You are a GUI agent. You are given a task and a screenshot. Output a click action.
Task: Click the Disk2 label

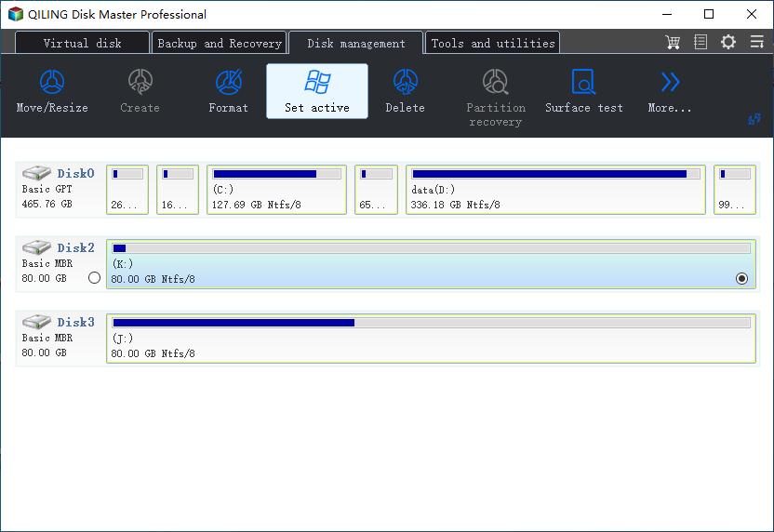tap(75, 247)
